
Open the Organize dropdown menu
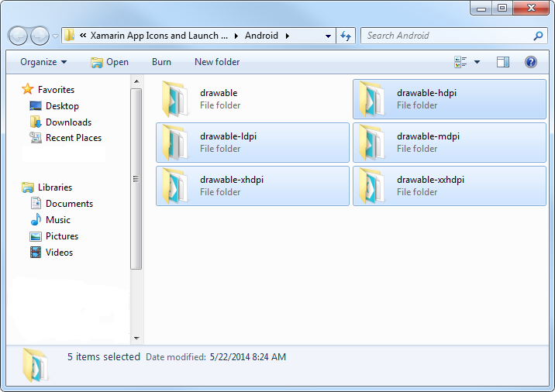pyautogui.click(x=43, y=62)
